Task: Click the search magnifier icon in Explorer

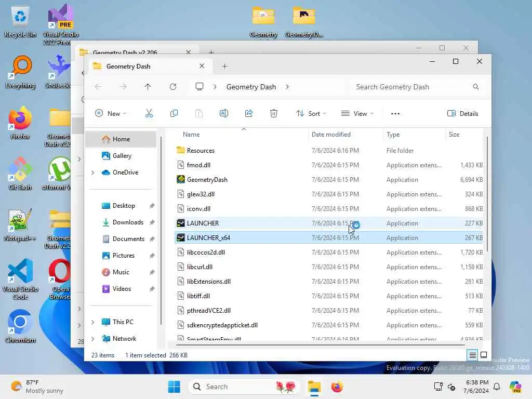Action: tap(476, 87)
